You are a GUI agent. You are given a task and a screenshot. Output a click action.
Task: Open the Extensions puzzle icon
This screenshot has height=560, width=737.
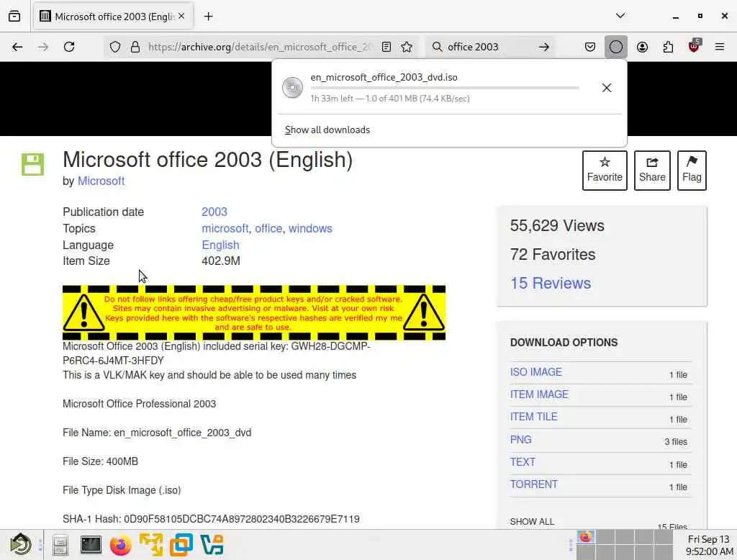[668, 47]
